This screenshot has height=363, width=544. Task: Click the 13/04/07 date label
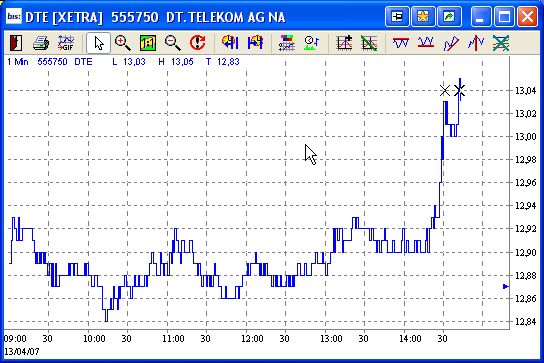pos(22,352)
